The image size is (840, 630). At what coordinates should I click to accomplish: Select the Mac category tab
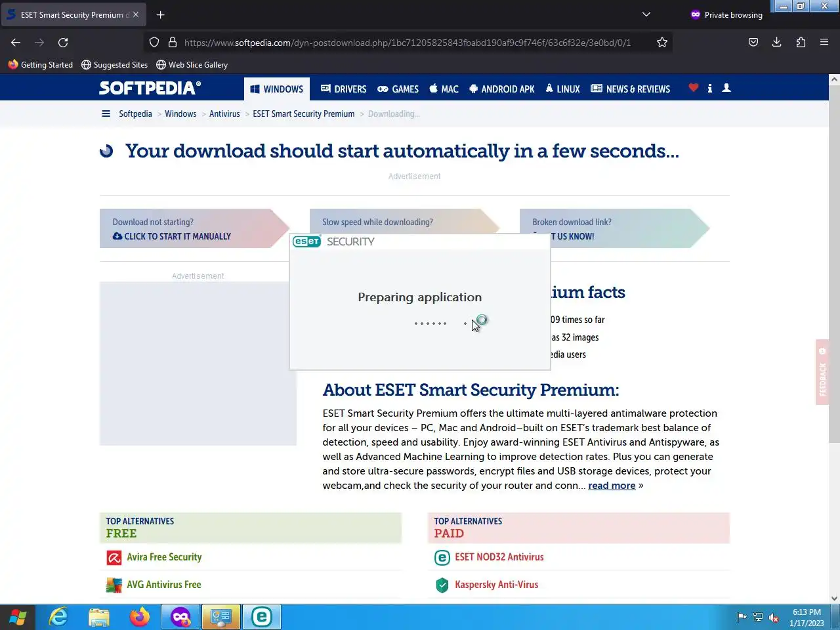click(x=444, y=89)
